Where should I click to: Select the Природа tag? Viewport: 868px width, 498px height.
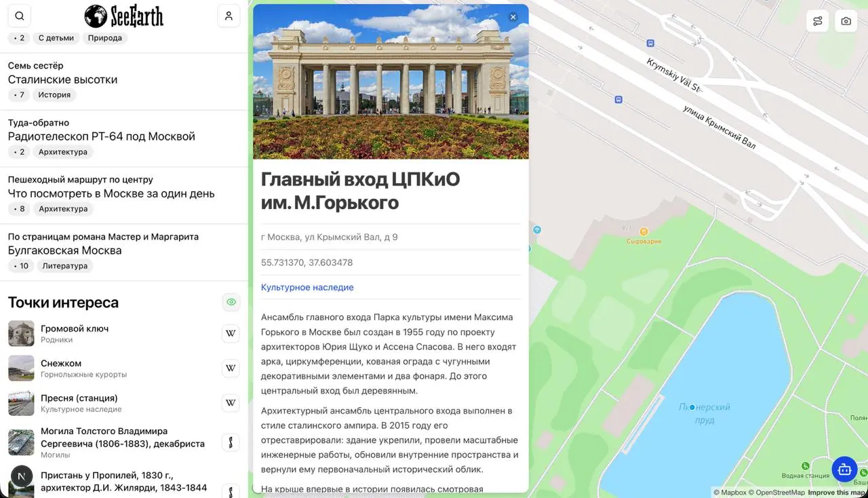pos(105,38)
